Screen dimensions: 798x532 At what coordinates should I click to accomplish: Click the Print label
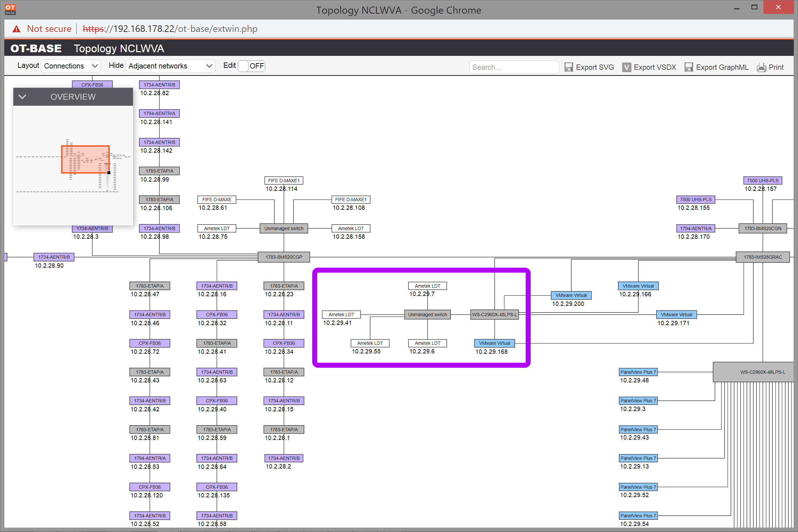pyautogui.click(x=776, y=67)
